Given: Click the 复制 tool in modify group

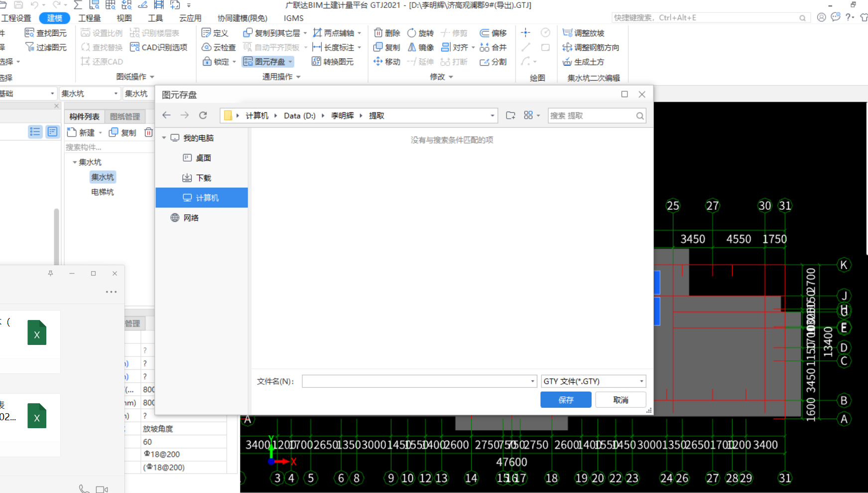Looking at the screenshot, I should coord(387,47).
